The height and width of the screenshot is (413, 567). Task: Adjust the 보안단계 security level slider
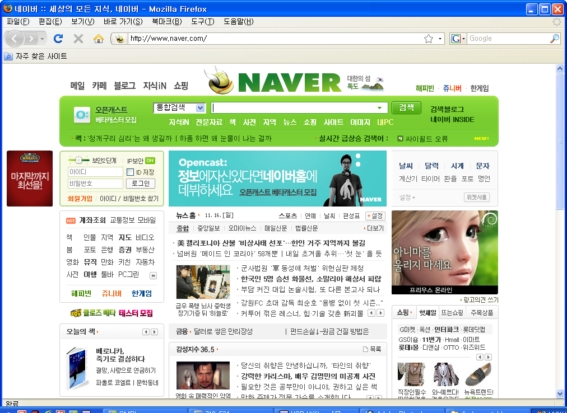(x=79, y=160)
